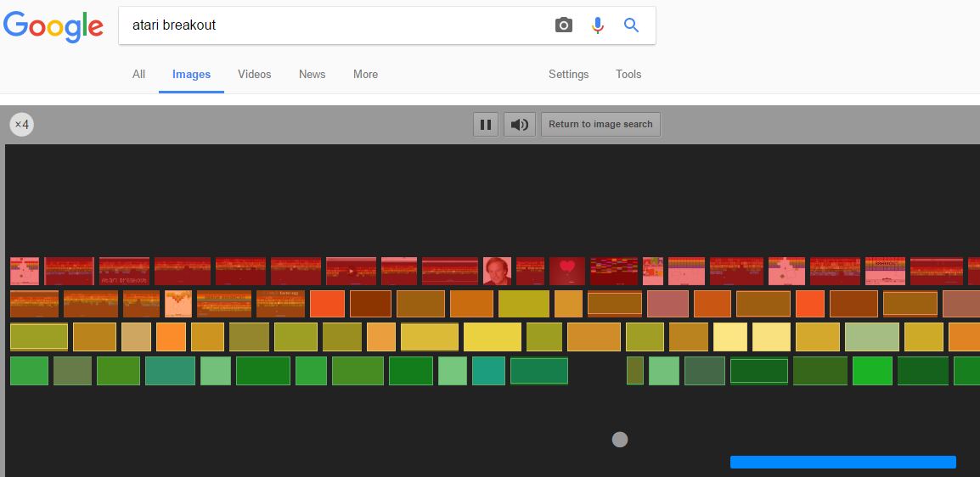Switch to the All tab
Screen dimensions: 980x477
[138, 75]
